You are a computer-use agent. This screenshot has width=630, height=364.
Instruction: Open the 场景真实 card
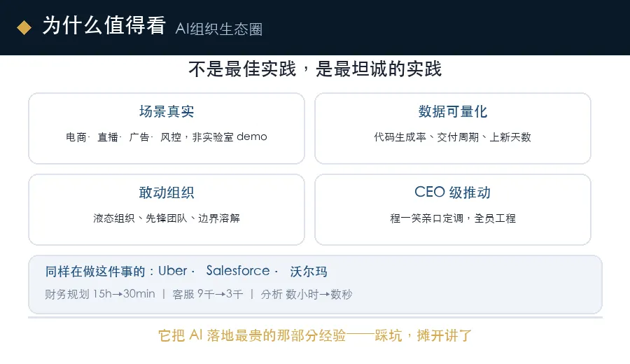(167, 129)
